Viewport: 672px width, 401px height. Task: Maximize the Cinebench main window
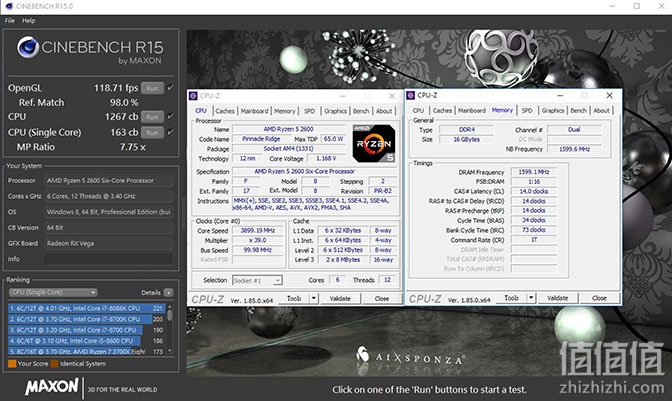637,6
